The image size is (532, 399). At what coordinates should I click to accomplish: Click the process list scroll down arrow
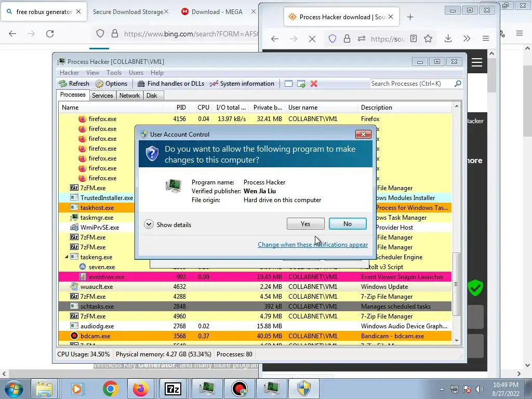tap(457, 341)
